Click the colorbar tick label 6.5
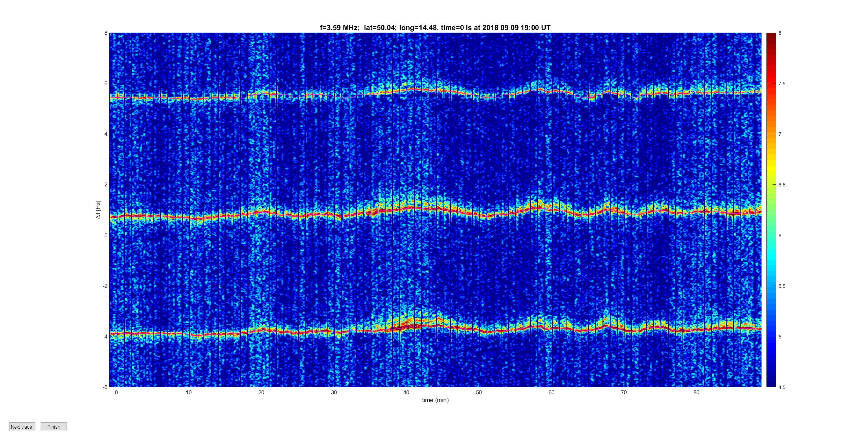 click(x=782, y=185)
